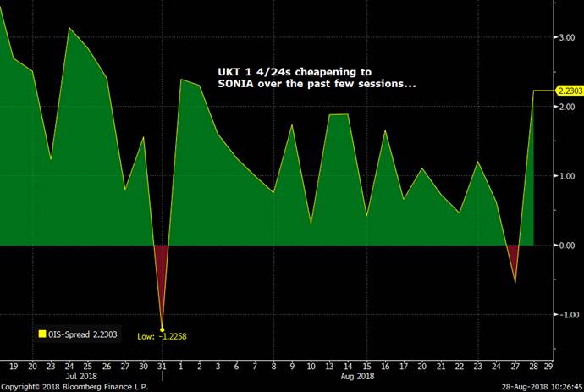Click date 9 on the x-axis

pyautogui.click(x=292, y=366)
